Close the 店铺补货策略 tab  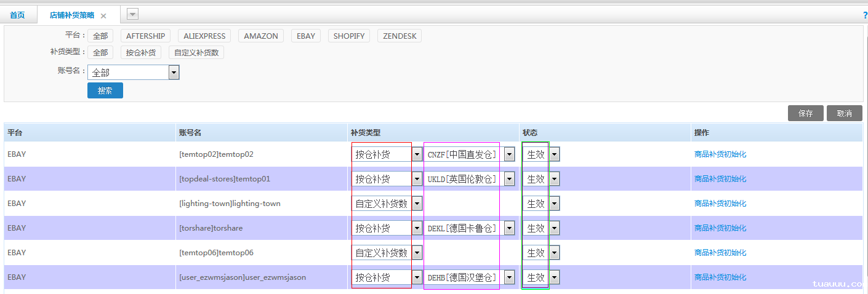(x=103, y=16)
